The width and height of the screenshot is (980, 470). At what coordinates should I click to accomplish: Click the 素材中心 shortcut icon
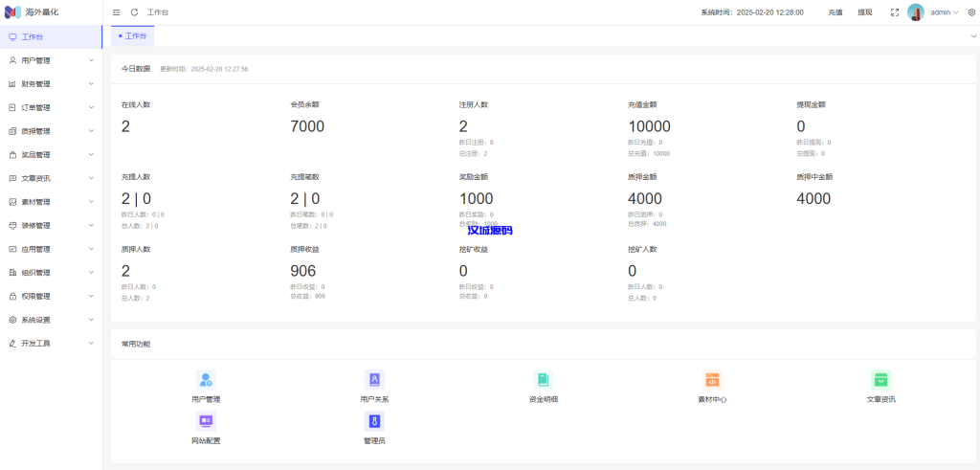(712, 379)
